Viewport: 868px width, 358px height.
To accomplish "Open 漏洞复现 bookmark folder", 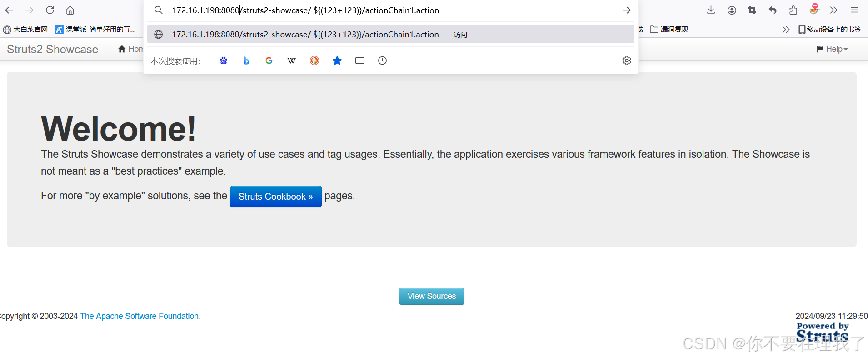I will pyautogui.click(x=669, y=30).
